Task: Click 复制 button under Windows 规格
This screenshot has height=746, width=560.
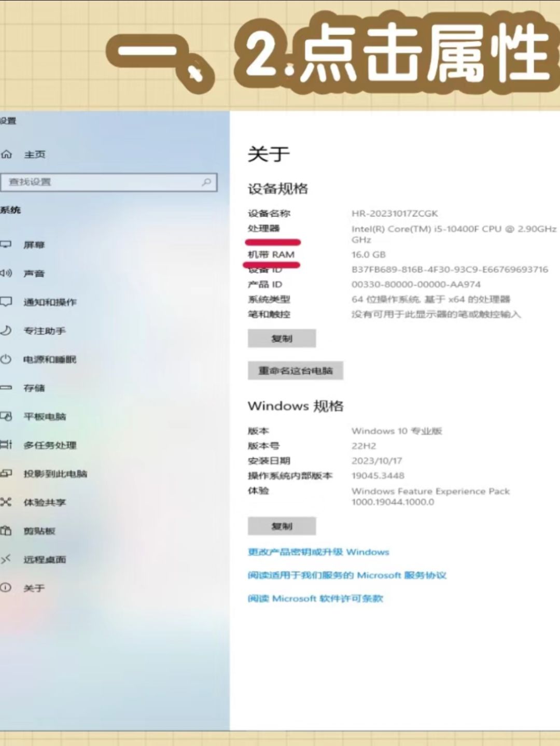Action: tap(282, 526)
